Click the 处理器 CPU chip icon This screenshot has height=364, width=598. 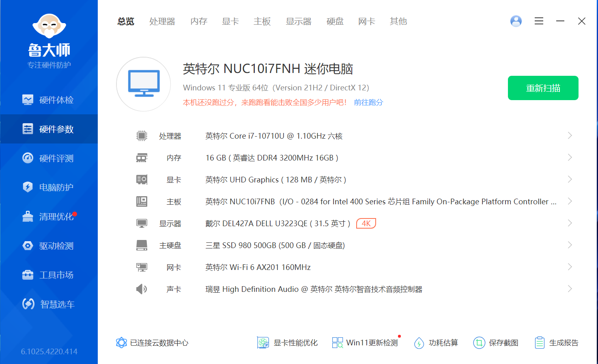(142, 136)
